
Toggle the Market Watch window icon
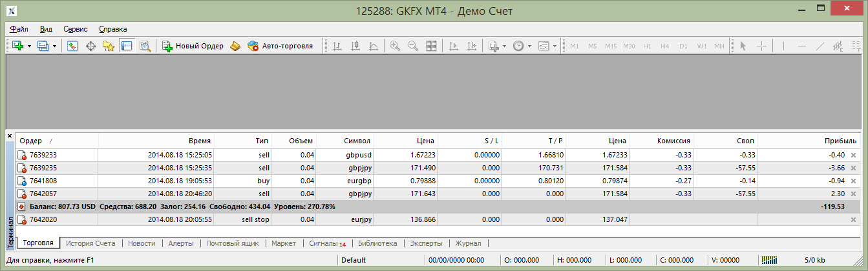[x=72, y=46]
